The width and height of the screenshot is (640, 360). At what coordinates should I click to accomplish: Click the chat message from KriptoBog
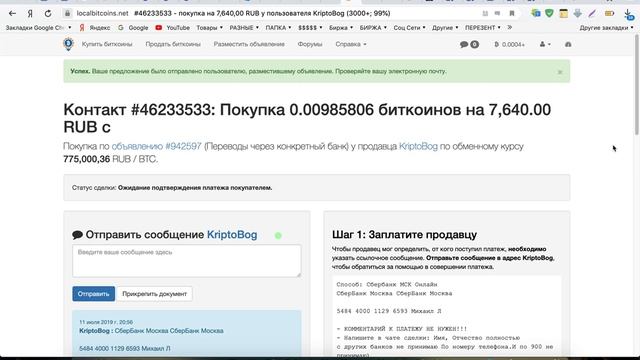click(187, 334)
